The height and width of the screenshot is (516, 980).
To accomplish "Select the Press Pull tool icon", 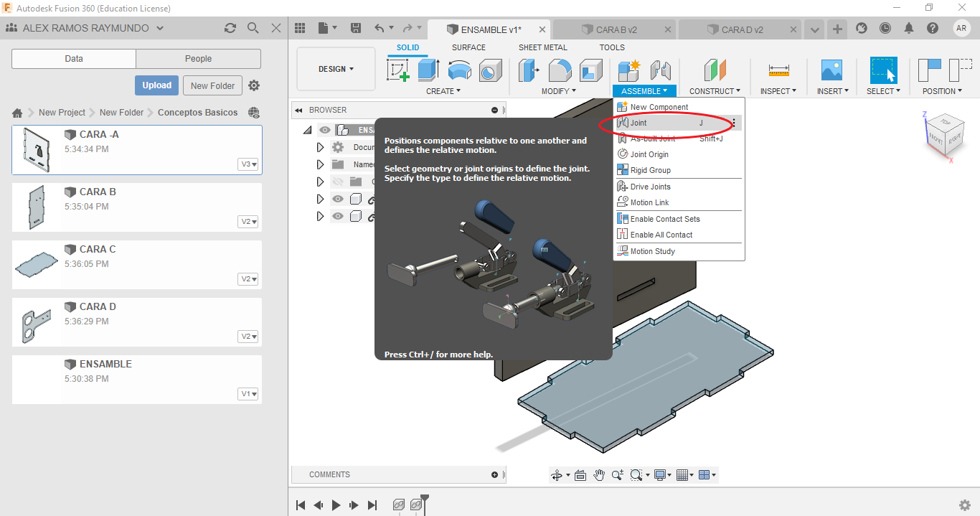I will 529,70.
